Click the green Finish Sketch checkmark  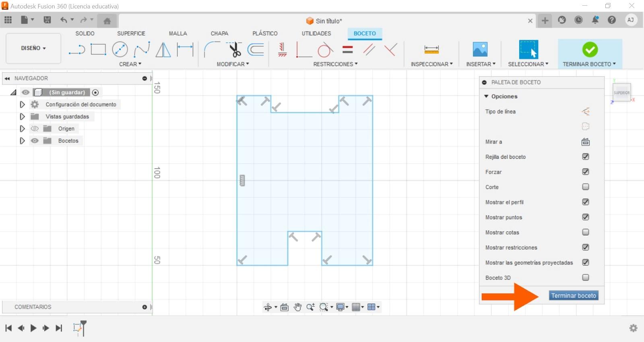coord(590,50)
